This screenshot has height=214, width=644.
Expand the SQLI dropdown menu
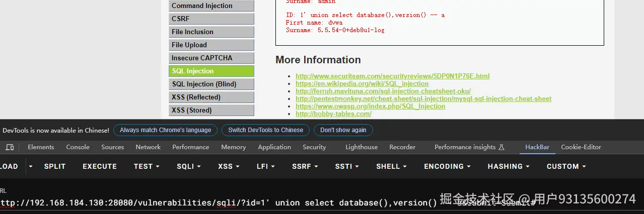189,166
